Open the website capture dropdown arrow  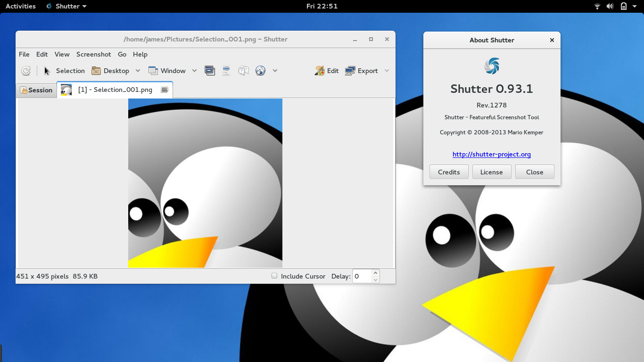tap(275, 71)
